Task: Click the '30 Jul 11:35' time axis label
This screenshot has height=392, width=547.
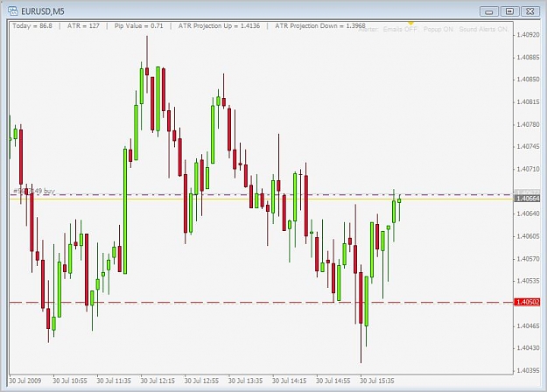Action: pyautogui.click(x=114, y=381)
